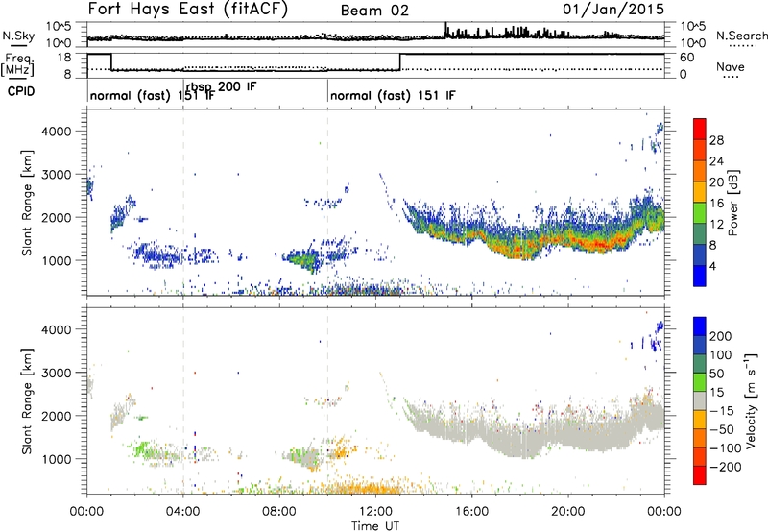
Task: Click the date "01/Jan/2015"
Action: (x=613, y=9)
